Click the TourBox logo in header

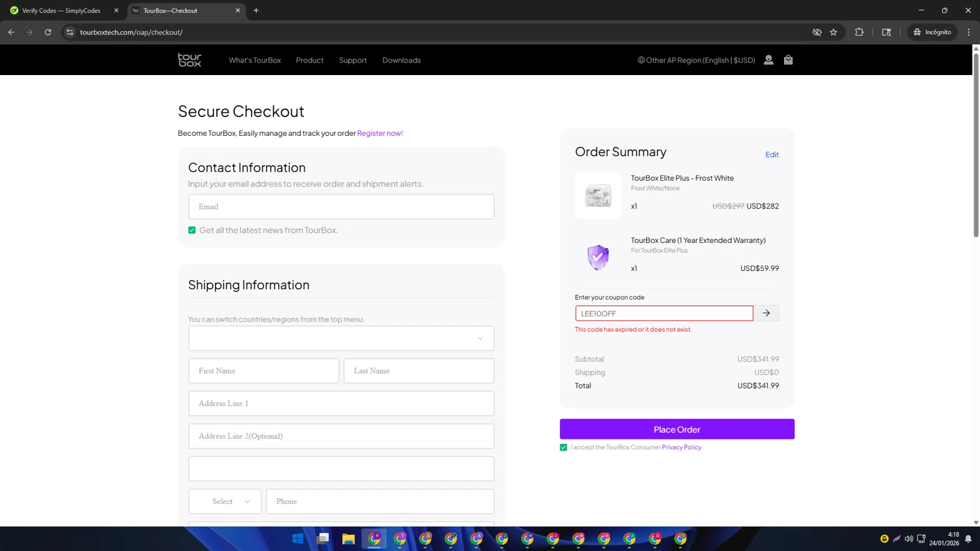point(189,60)
